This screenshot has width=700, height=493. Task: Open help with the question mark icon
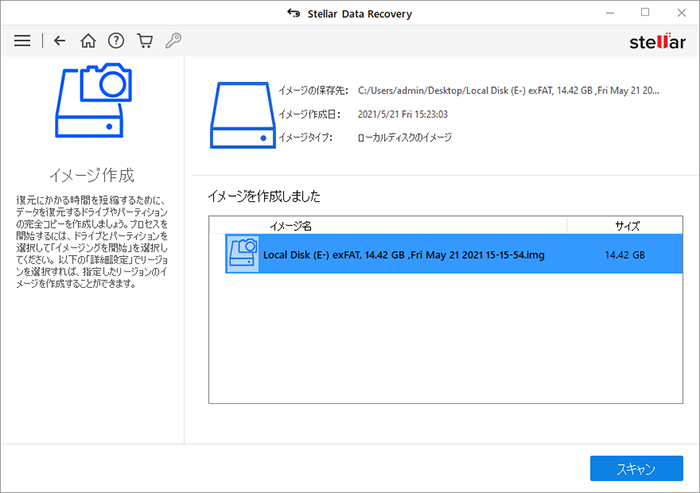tap(116, 41)
